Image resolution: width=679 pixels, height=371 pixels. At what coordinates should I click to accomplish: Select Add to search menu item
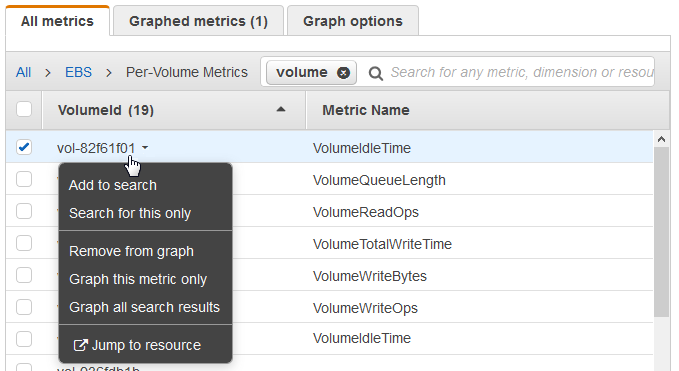tap(113, 185)
